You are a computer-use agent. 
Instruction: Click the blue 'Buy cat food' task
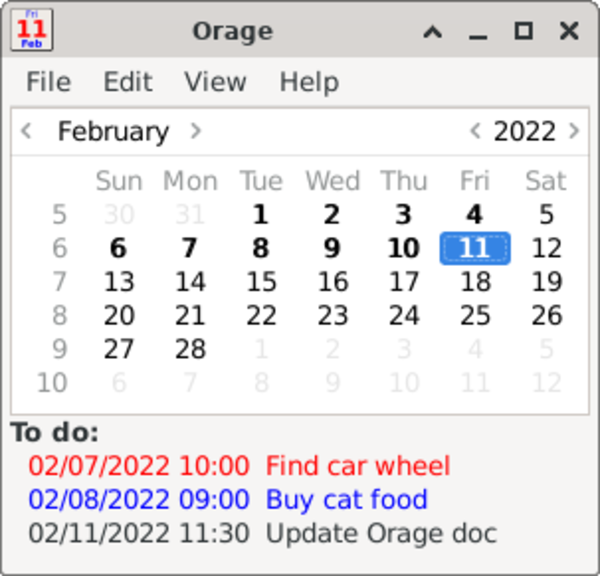tap(346, 500)
